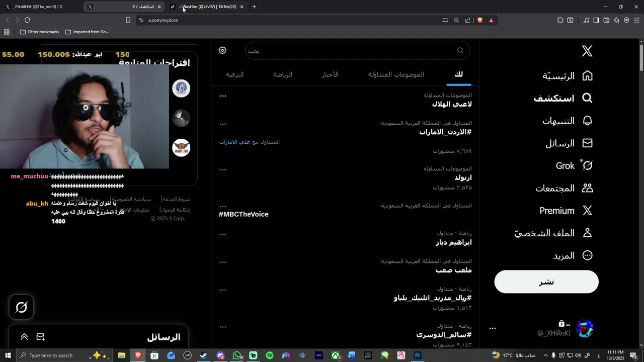The height and width of the screenshot is (362, 644).
Task: Click the zoom magnifier in address bar
Action: [456, 20]
